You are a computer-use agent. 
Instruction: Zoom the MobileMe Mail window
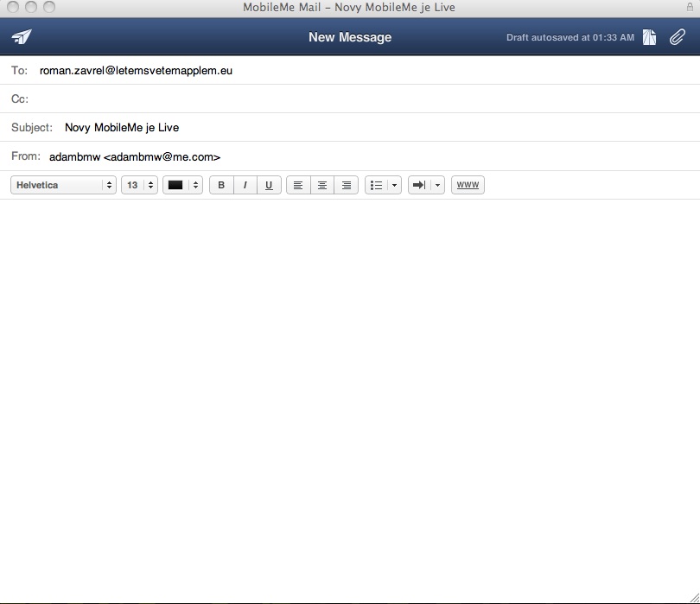click(49, 7)
